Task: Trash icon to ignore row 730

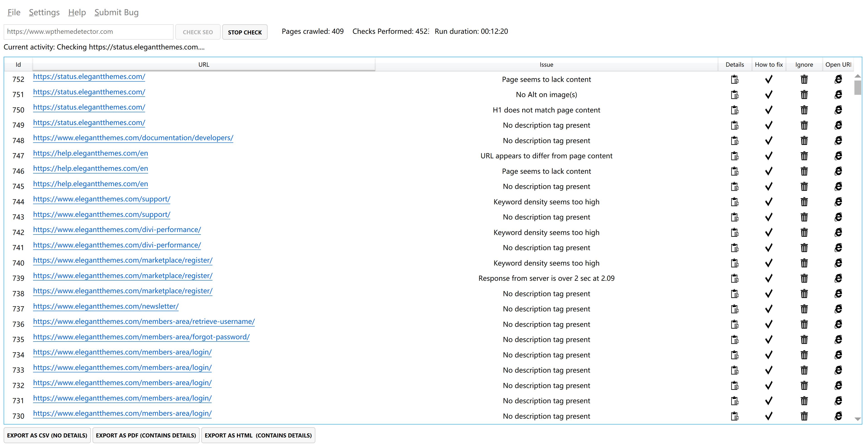Action: 804,416
